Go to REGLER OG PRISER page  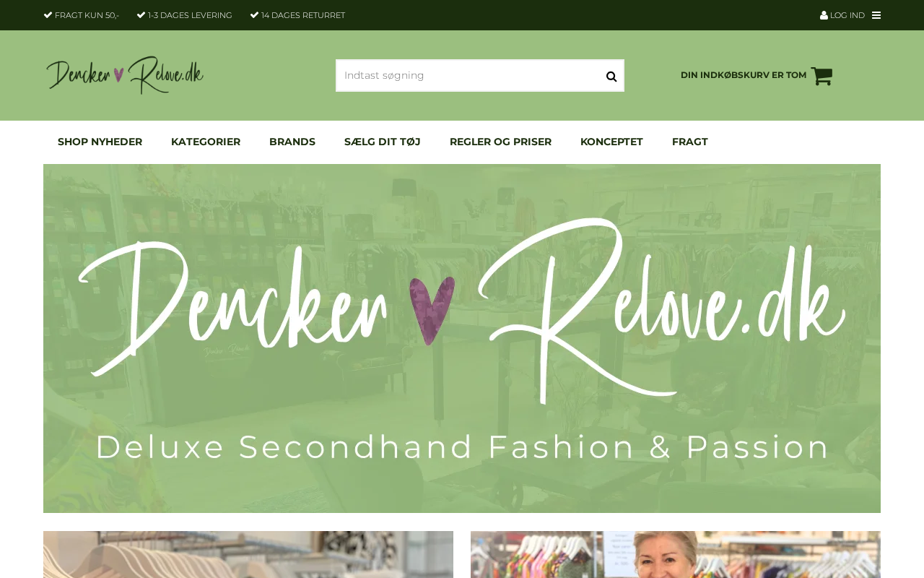pyautogui.click(x=500, y=142)
